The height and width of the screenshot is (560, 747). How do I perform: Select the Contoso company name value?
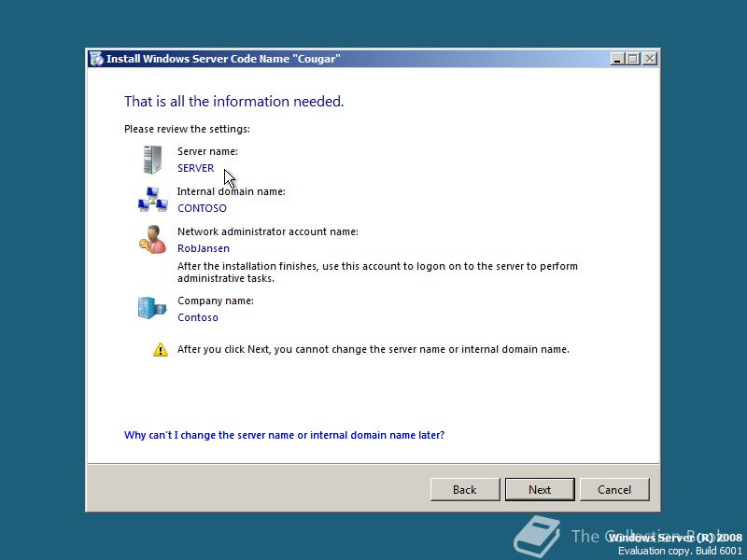click(198, 317)
